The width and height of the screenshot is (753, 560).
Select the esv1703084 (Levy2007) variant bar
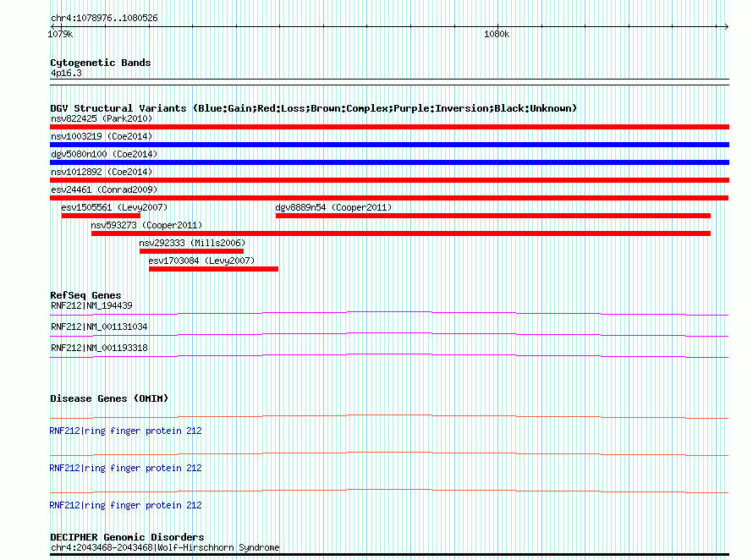[x=214, y=269]
